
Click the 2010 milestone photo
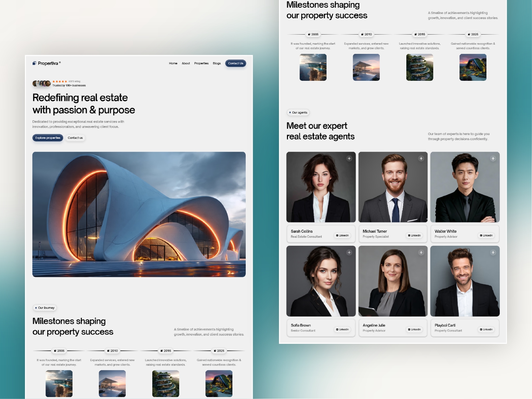[x=367, y=67]
